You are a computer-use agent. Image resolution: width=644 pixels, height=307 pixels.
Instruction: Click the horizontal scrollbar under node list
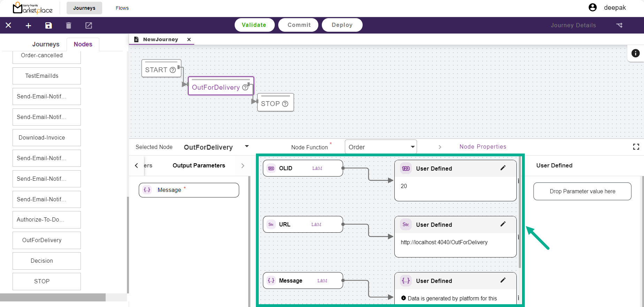pyautogui.click(x=53, y=297)
